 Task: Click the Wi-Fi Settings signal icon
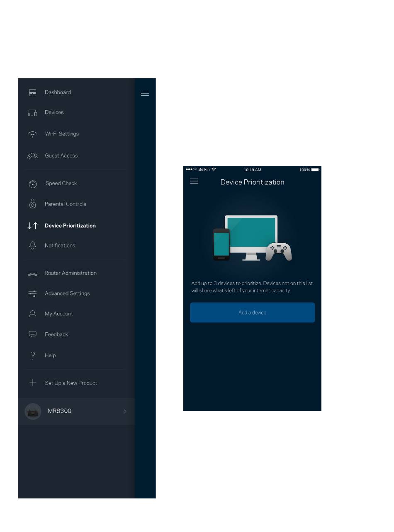(32, 134)
